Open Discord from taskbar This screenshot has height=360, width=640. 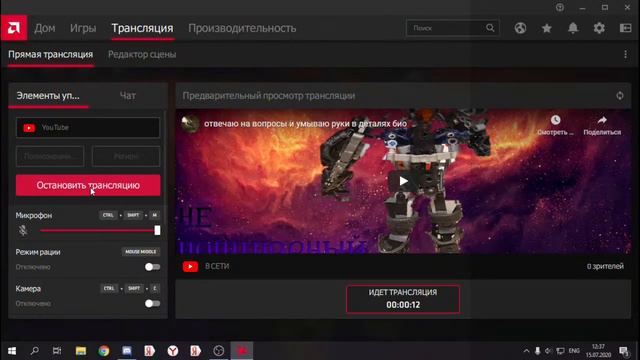(127, 351)
